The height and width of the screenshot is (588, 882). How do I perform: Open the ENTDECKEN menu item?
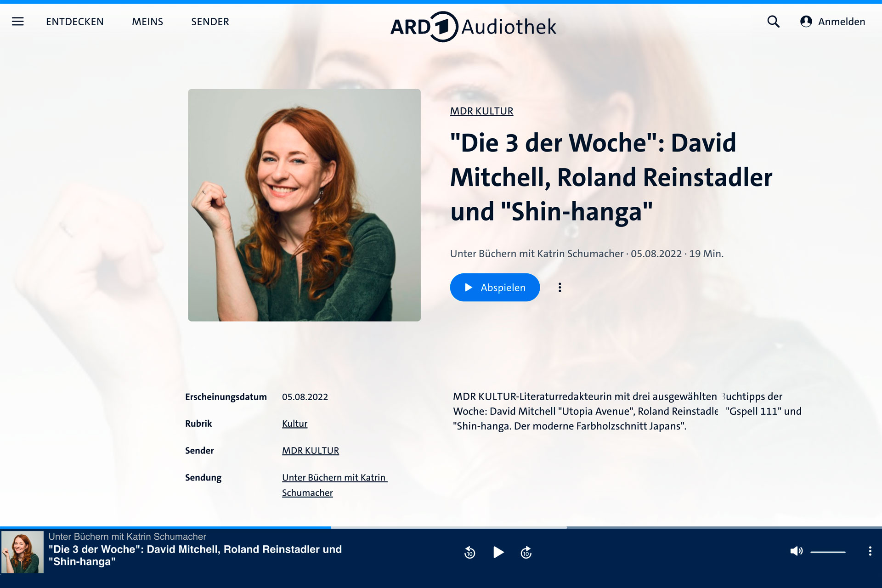pos(75,22)
